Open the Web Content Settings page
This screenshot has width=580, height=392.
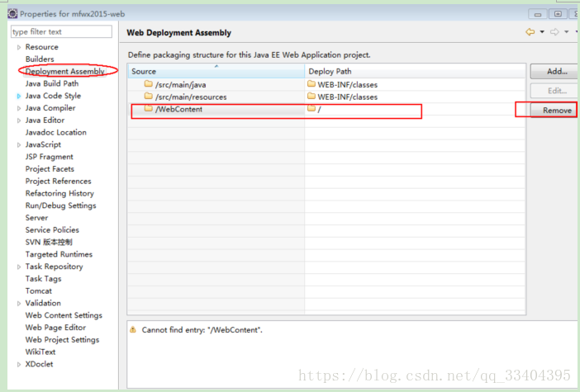tap(64, 315)
